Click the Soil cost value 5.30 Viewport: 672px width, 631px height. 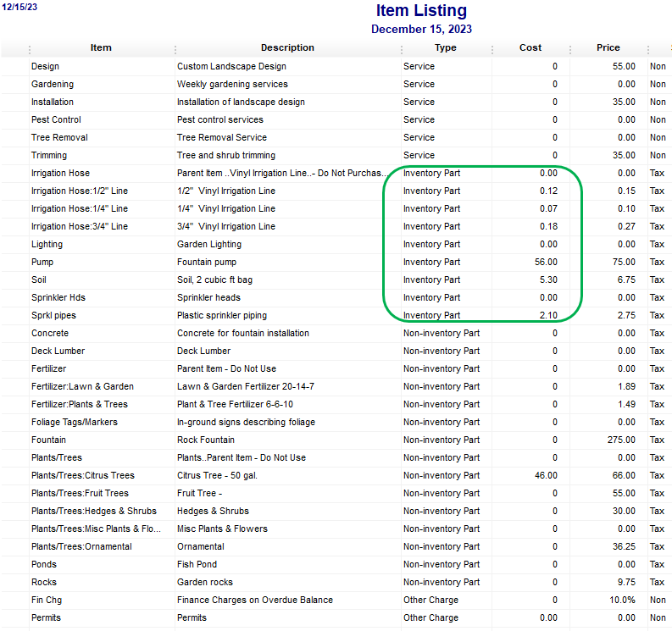click(x=548, y=280)
